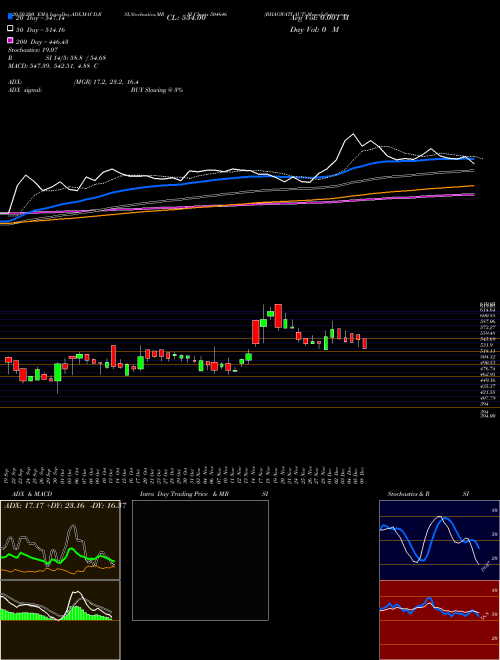Image resolution: width=500 pixels, height=660 pixels.
Task: Open the blue Stochastics chart panel
Action: click(439, 540)
